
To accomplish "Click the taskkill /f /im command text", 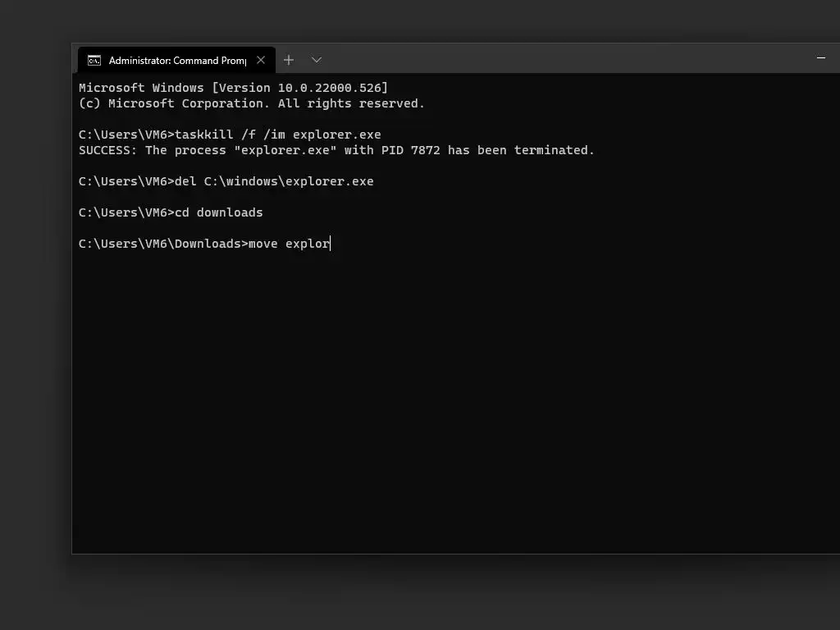I will point(277,135).
